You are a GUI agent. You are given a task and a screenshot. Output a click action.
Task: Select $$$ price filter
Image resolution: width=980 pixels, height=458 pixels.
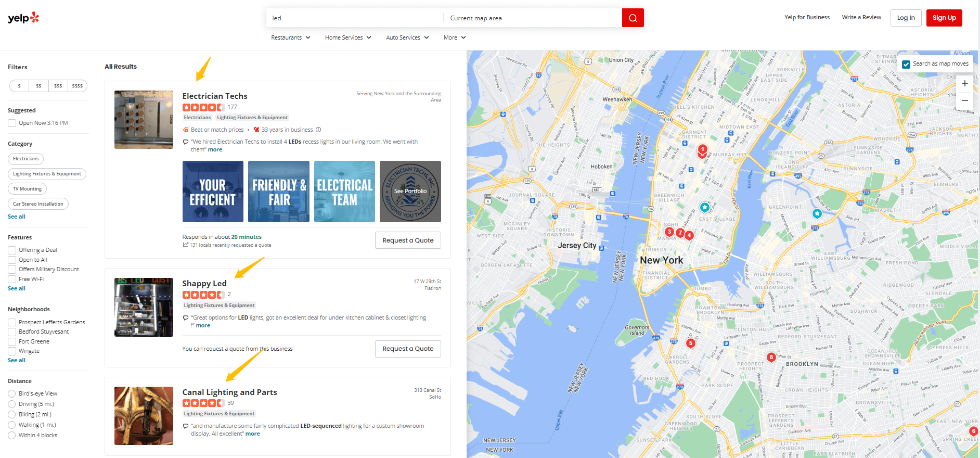pyautogui.click(x=58, y=86)
